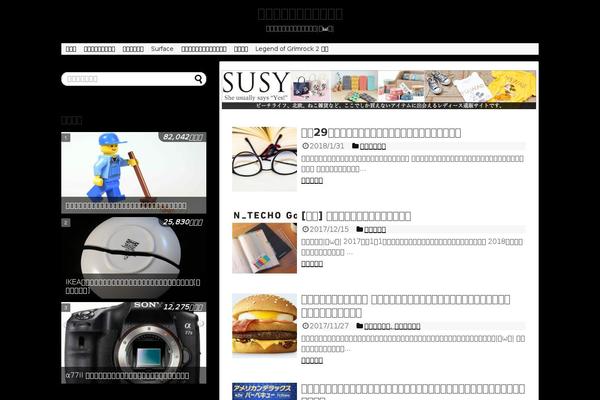Open the IKEA broken plate popular post
600x400 pixels.
pyautogui.click(x=134, y=258)
